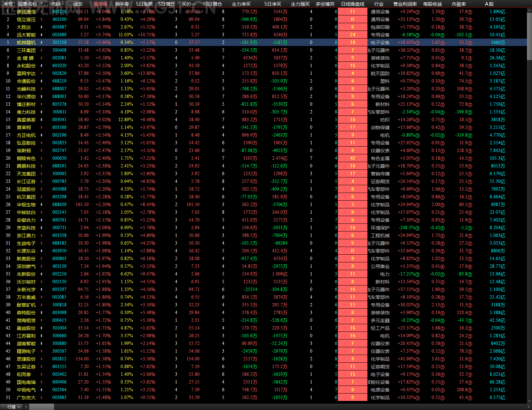Click the marker icon beside 和而泰
The width and height of the screenshot is (532, 410).
[42, 374]
